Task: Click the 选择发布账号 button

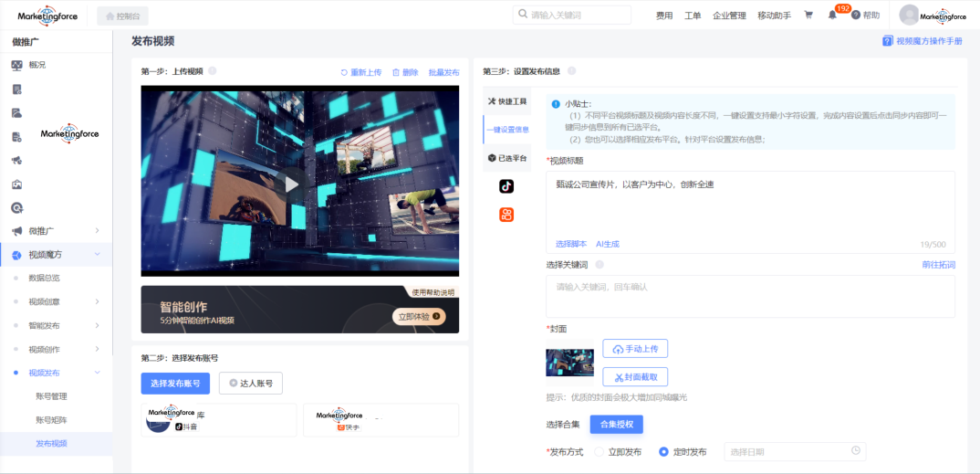Action: click(x=175, y=384)
